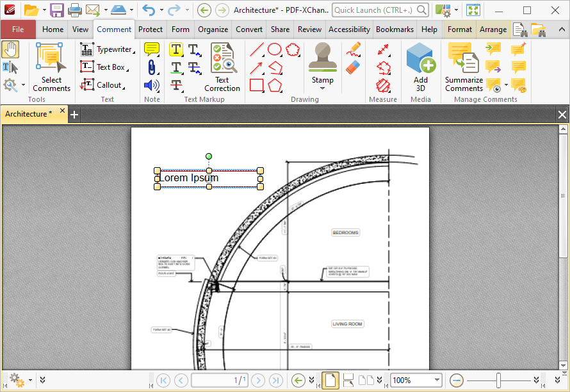Select the Underline Text tool
This screenshot has height=392, width=570.
(176, 67)
